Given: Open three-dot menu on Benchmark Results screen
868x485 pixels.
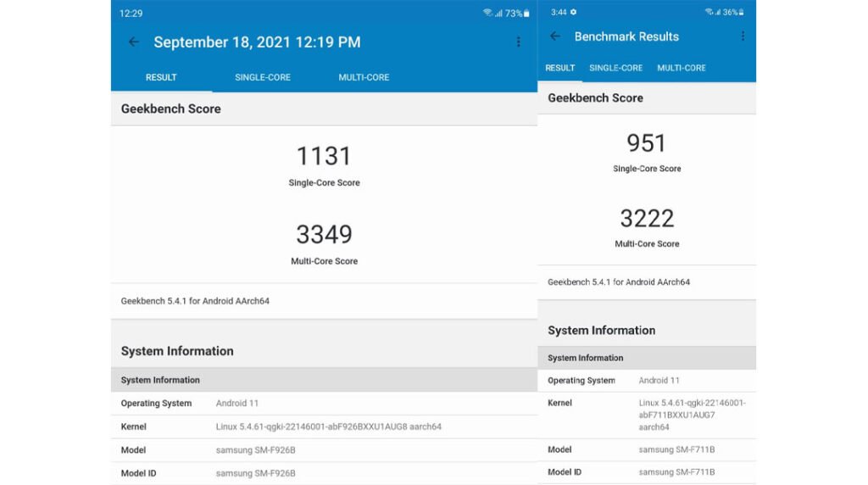Looking at the screenshot, I should click(x=743, y=36).
